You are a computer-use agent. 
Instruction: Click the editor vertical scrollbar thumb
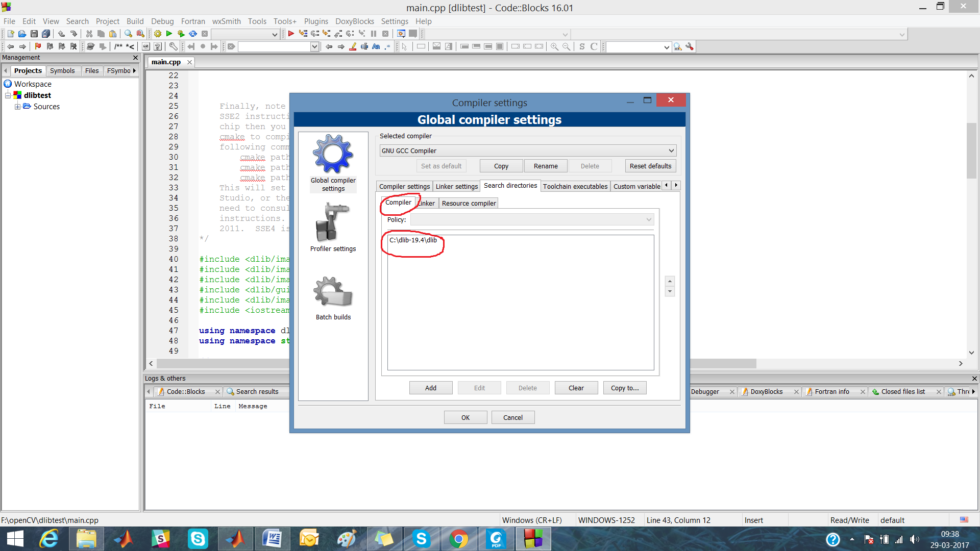[971, 151]
